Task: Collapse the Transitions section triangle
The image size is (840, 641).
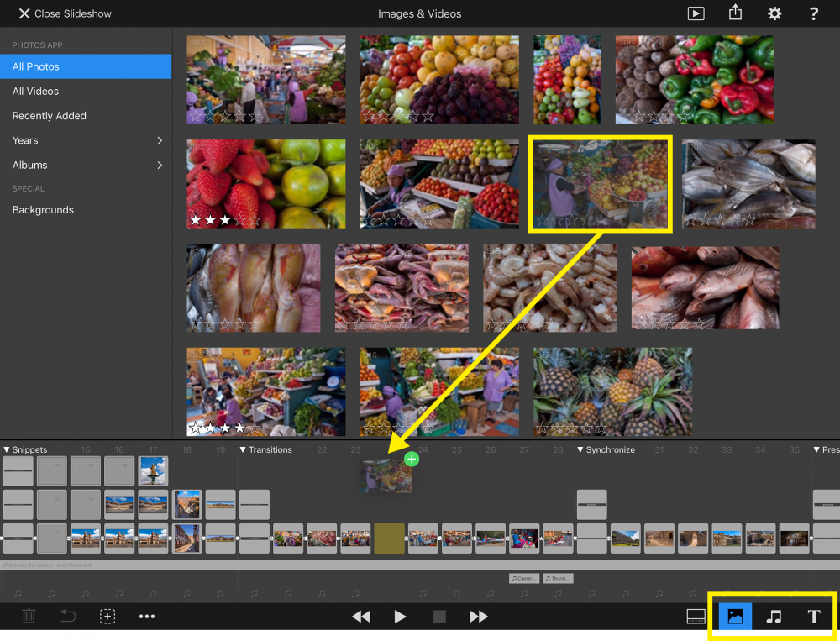Action: pyautogui.click(x=243, y=449)
